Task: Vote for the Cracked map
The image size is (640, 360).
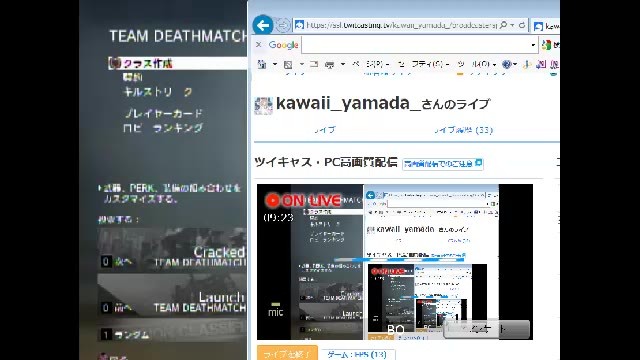Action: [x=172, y=250]
